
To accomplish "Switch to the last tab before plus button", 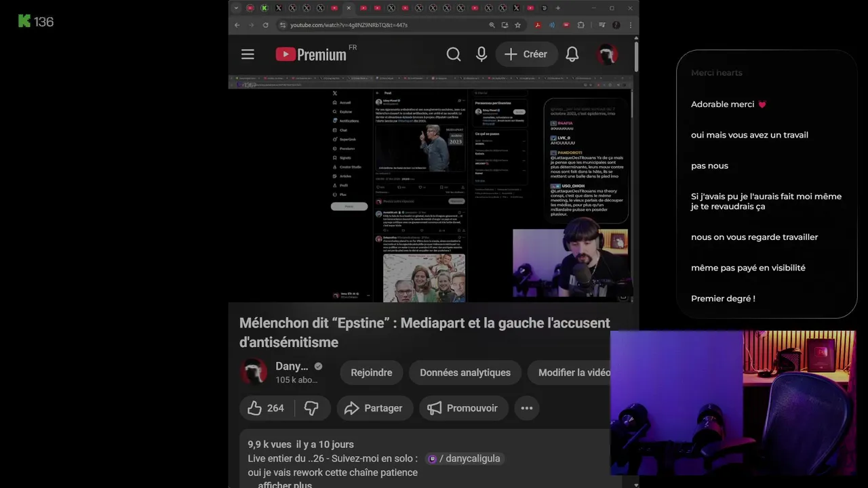I will point(544,8).
